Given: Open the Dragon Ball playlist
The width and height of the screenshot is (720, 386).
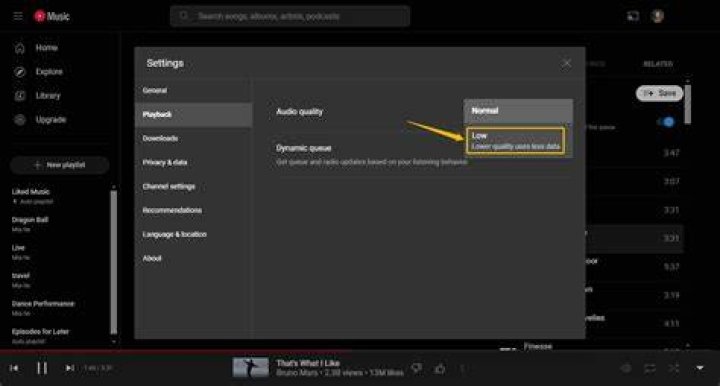Looking at the screenshot, I should pyautogui.click(x=30, y=224).
